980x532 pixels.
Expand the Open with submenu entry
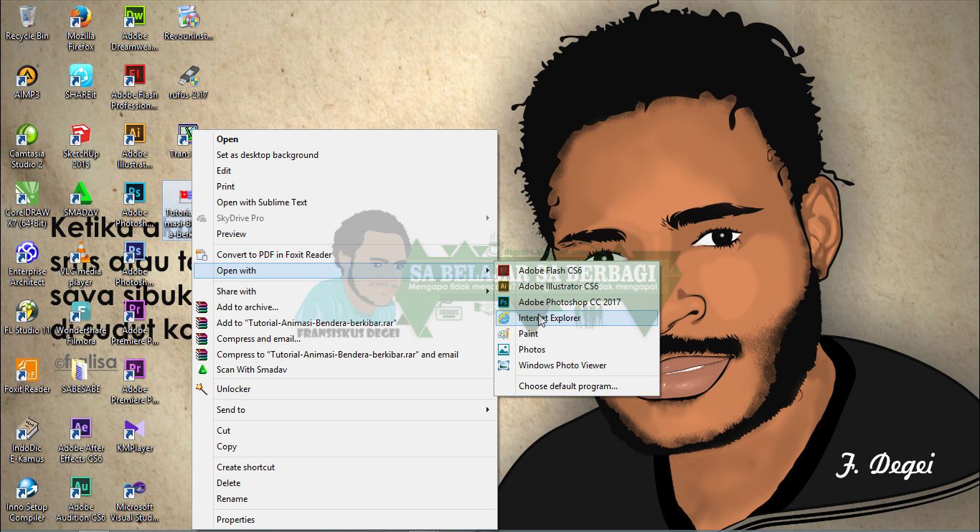(344, 271)
